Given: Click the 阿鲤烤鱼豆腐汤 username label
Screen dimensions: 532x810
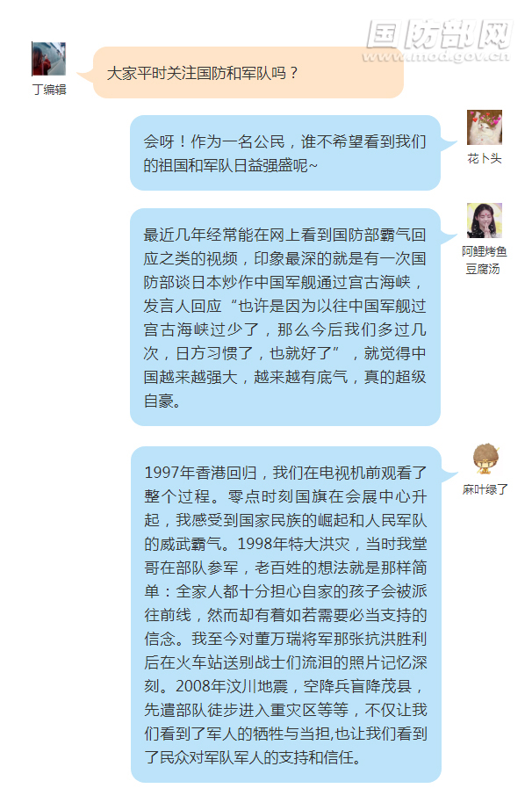Looking at the screenshot, I should click(484, 260).
